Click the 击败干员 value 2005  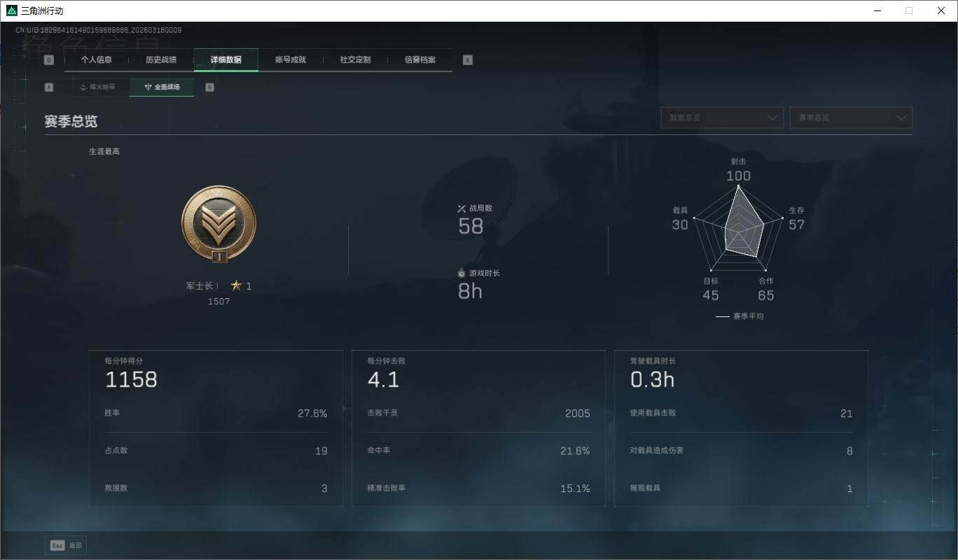578,414
